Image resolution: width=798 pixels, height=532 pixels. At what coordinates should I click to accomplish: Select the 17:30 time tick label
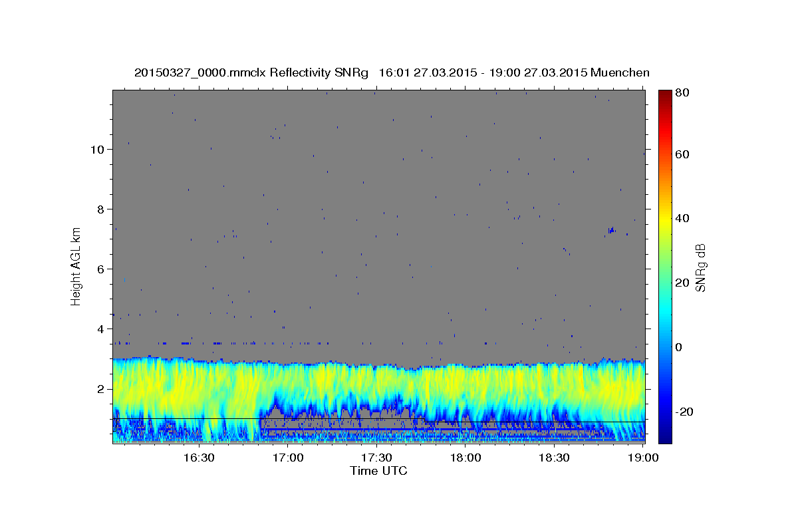click(377, 458)
